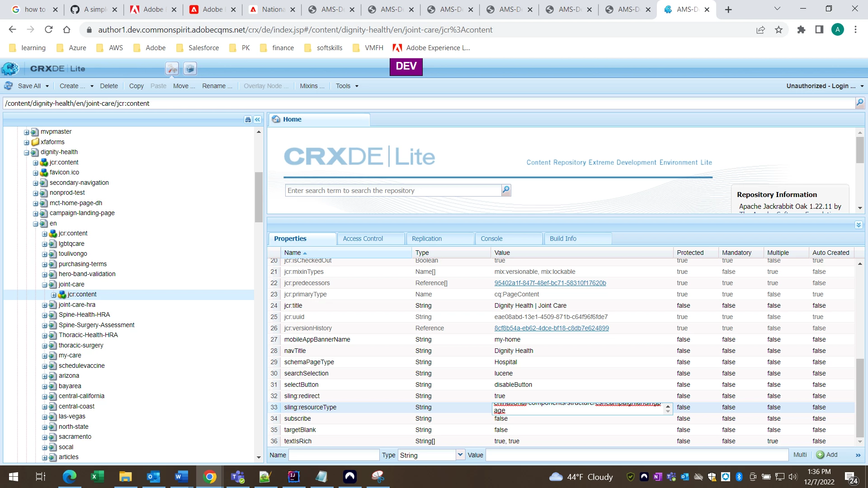Click the magnifier icon beside the path field

click(x=859, y=103)
